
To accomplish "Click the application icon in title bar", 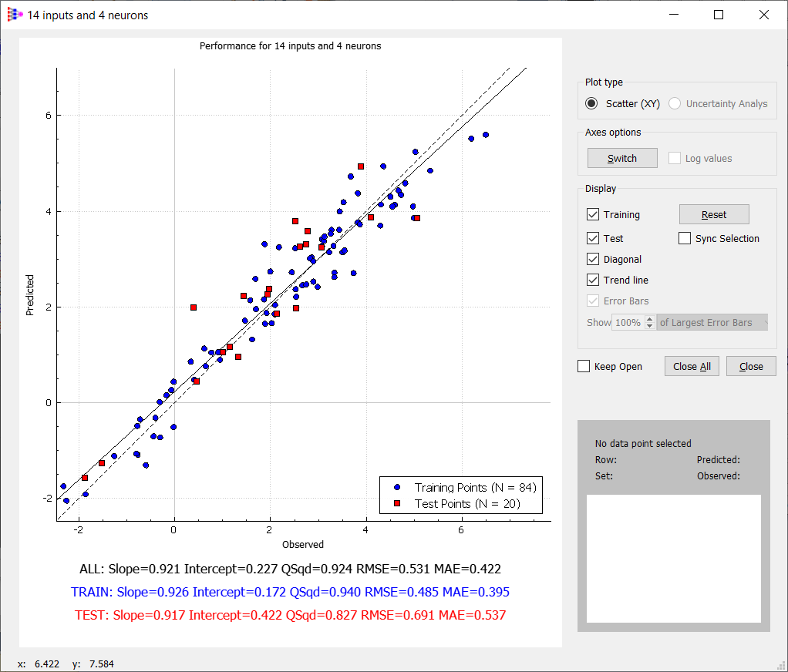I will pyautogui.click(x=15, y=15).
